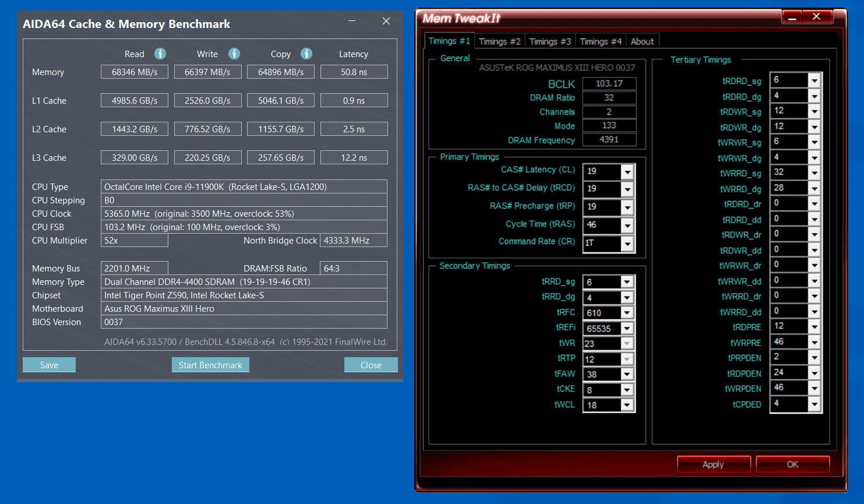
Task: Click the Memory Bus value 2201.0 MHz
Action: pyautogui.click(x=135, y=268)
